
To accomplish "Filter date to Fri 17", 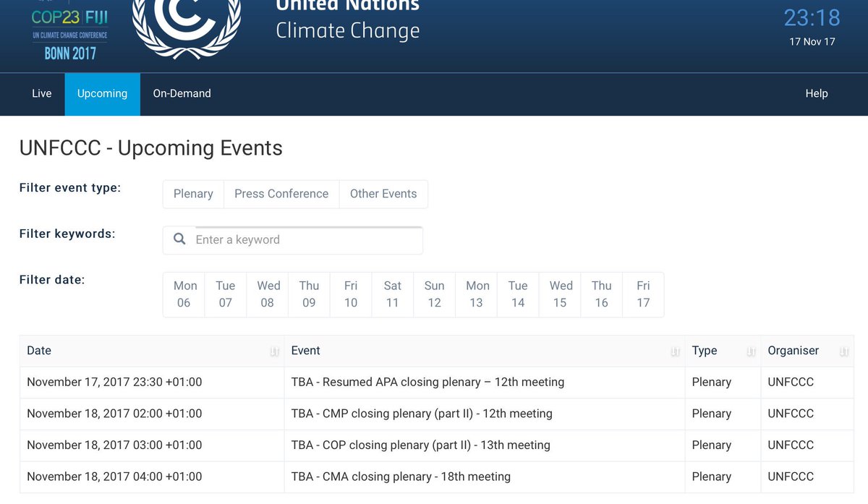I will click(x=643, y=294).
